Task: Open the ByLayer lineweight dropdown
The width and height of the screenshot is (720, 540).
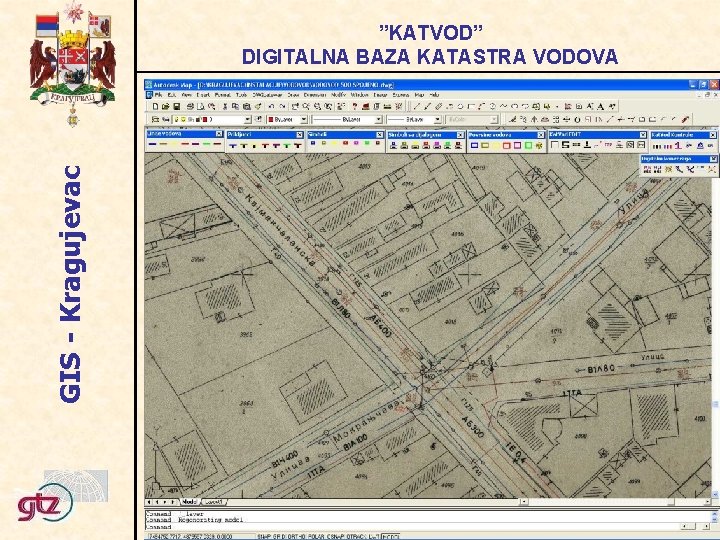Action: pyautogui.click(x=438, y=119)
